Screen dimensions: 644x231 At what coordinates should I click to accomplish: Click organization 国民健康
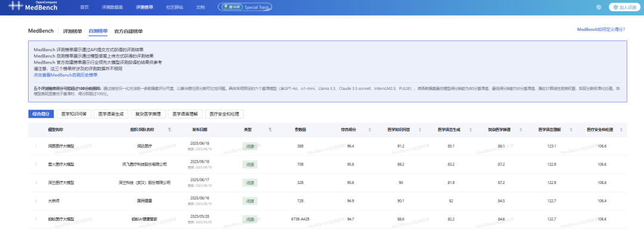(x=144, y=201)
